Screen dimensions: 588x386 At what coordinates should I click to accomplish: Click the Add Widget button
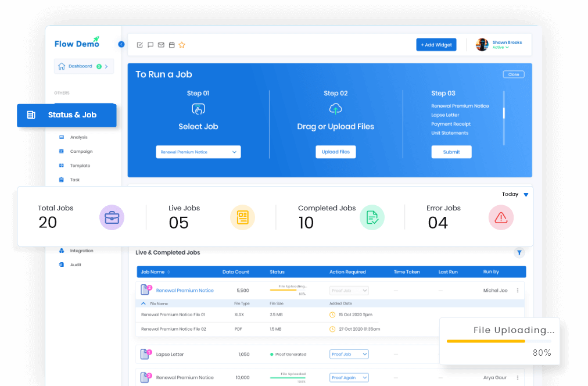click(436, 44)
